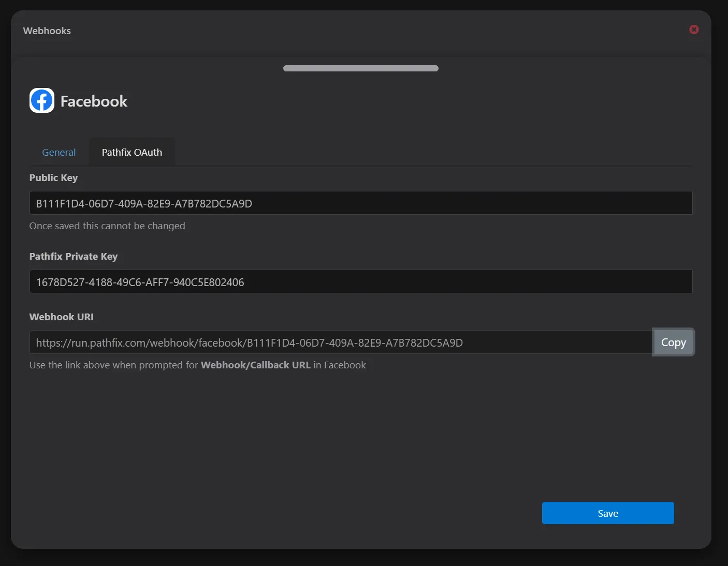Click the Public Key label
Viewport: 728px width, 566px height.
tap(53, 178)
